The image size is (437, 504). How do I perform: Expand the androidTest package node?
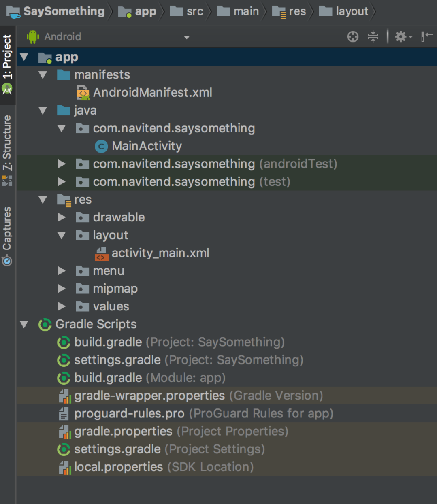(62, 164)
